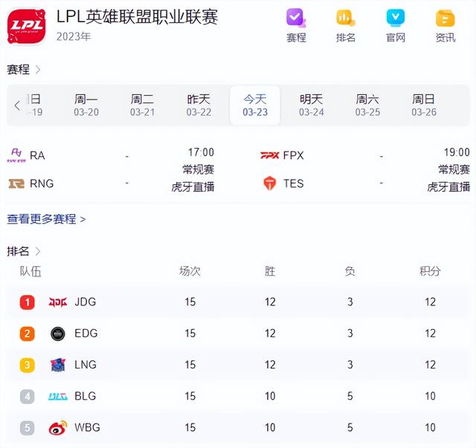476x448 pixels.
Task: Open the 排名 ranking shortcut icon
Action: tap(345, 18)
